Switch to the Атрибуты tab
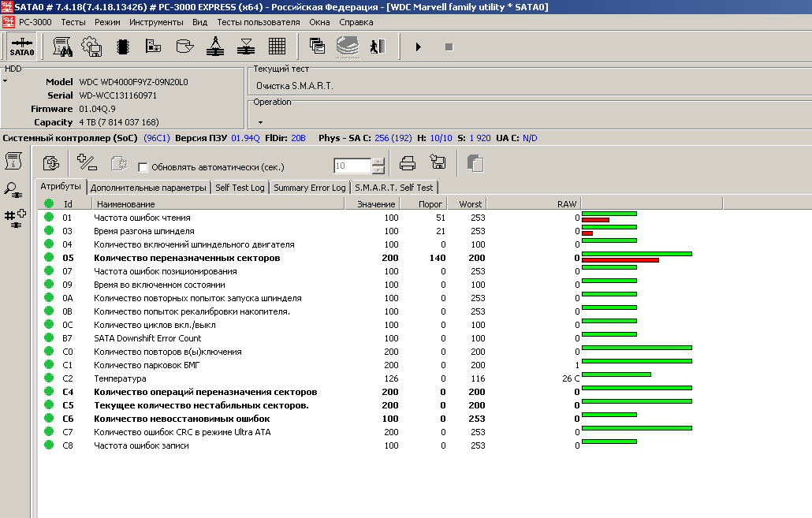The height and width of the screenshot is (518, 812). coord(61,187)
